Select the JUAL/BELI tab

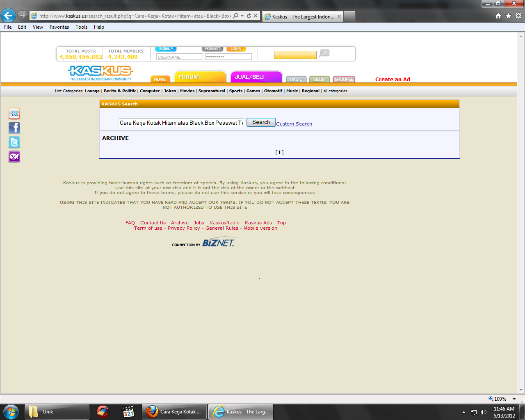(x=256, y=77)
